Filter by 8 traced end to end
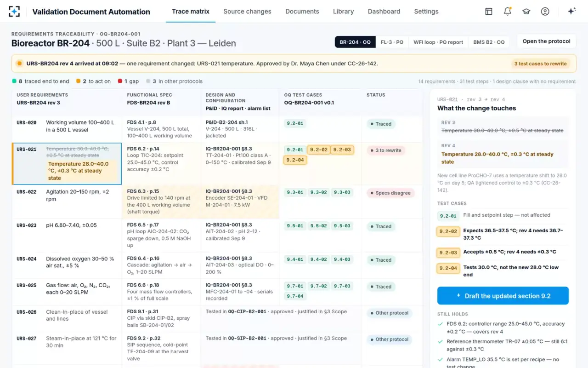This screenshot has height=368, width=588. click(x=40, y=81)
